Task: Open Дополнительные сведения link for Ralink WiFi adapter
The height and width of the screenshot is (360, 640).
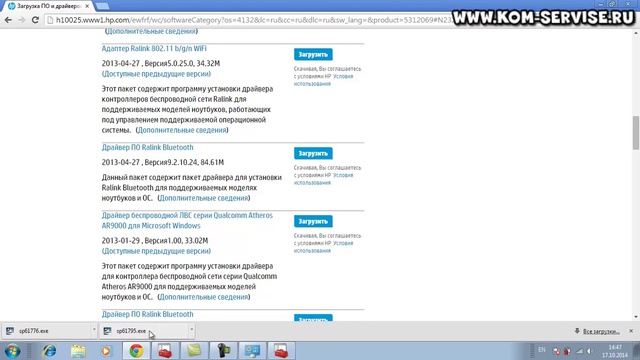Action: pos(182,130)
